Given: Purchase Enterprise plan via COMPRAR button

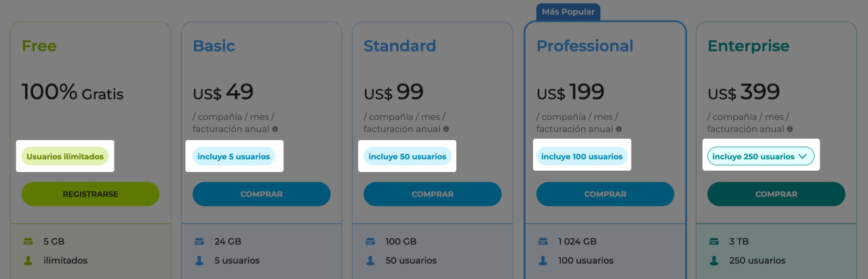Looking at the screenshot, I should tap(776, 194).
